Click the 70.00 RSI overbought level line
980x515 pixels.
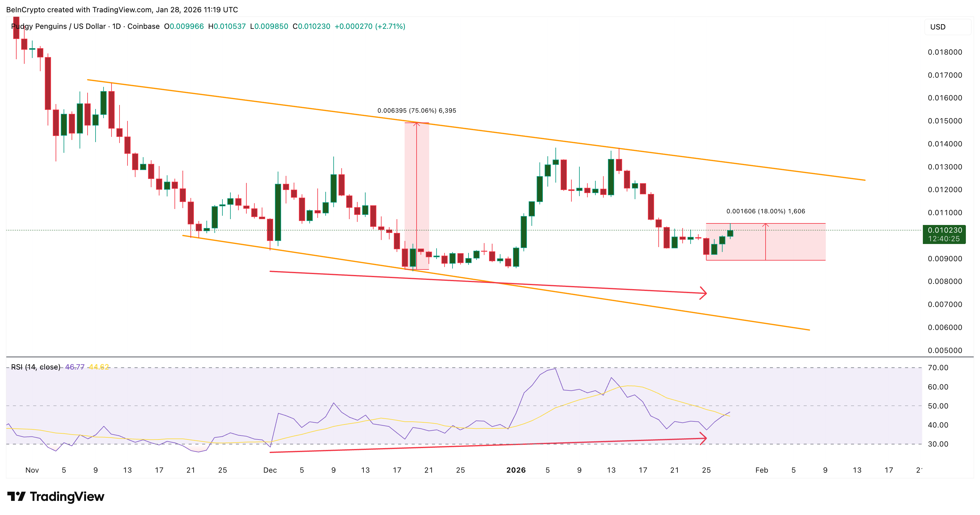pyautogui.click(x=457, y=368)
